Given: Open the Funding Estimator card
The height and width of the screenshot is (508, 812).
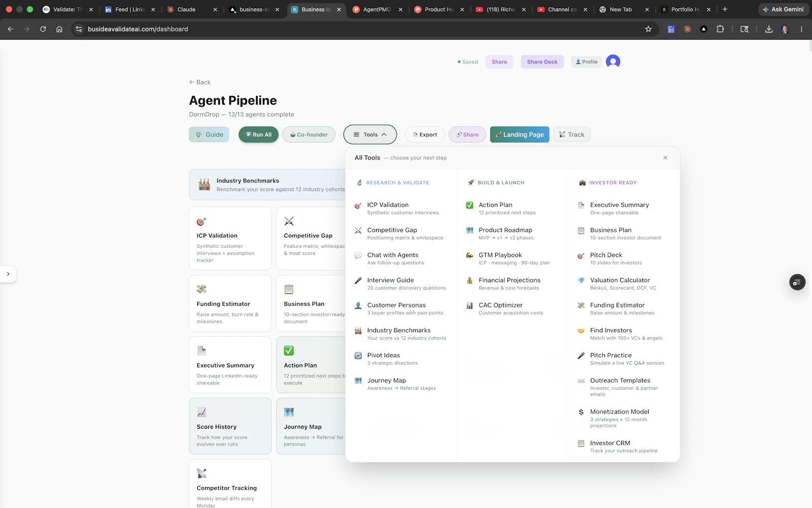Looking at the screenshot, I should coord(230,303).
